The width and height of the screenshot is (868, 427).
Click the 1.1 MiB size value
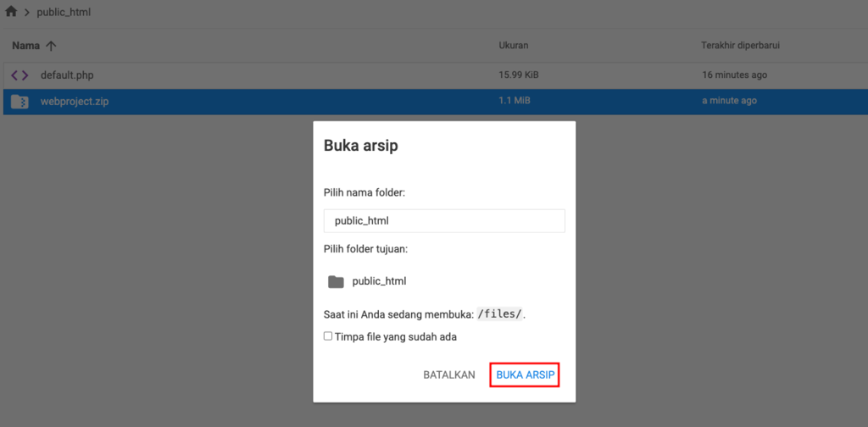pos(513,101)
